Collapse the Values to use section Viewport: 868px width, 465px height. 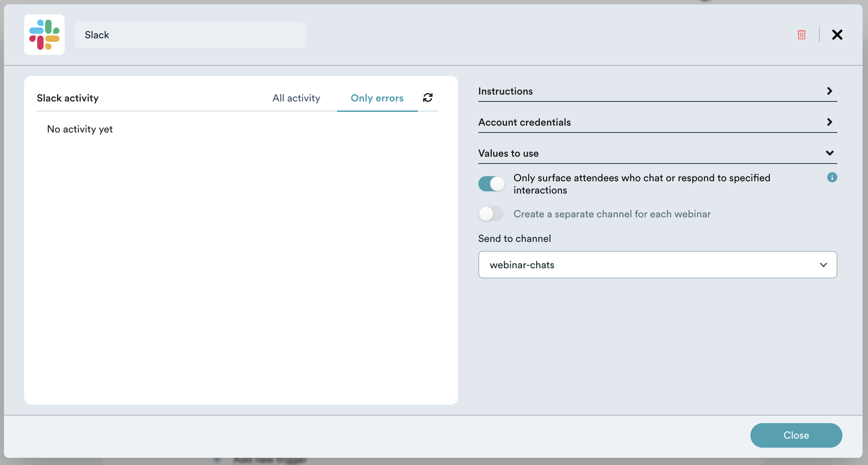coord(657,153)
